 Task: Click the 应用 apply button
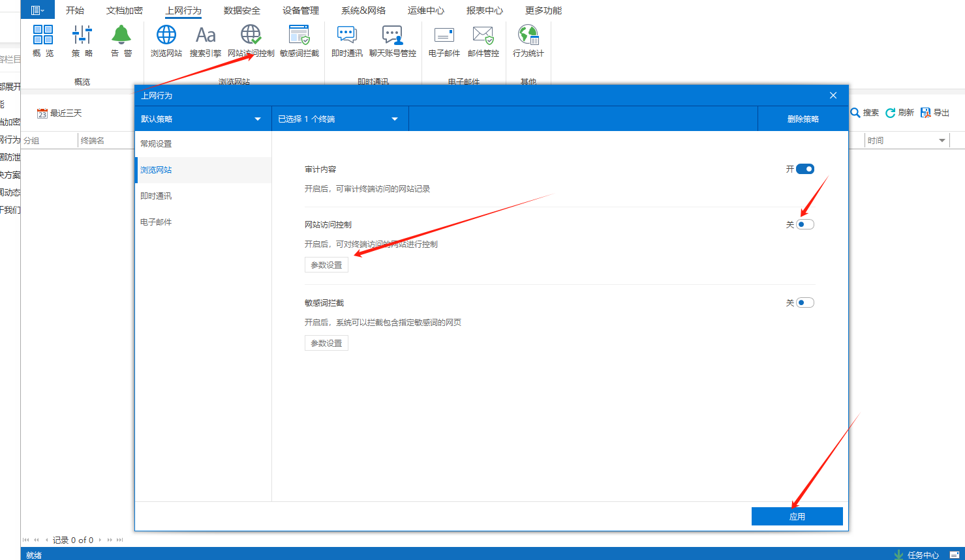pos(797,516)
